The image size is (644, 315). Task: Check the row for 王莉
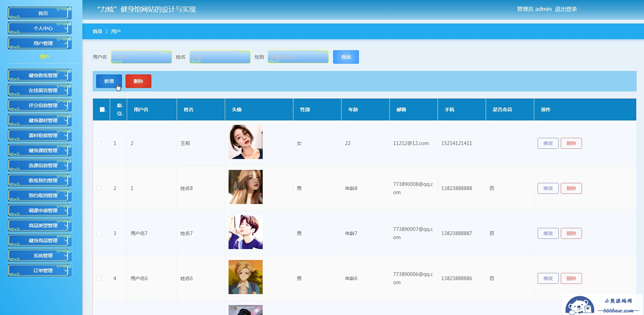pyautogui.click(x=99, y=143)
